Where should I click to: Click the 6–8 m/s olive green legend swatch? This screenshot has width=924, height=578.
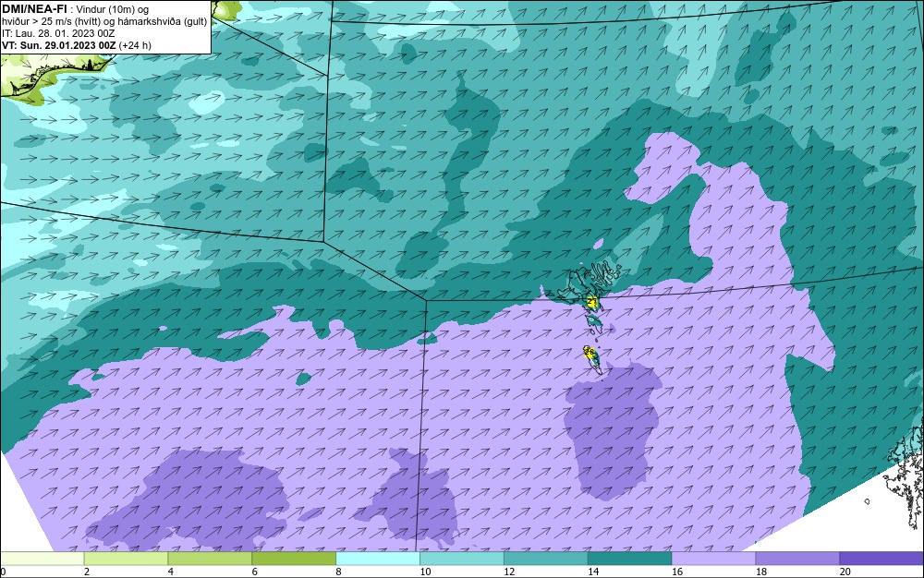[x=294, y=559]
